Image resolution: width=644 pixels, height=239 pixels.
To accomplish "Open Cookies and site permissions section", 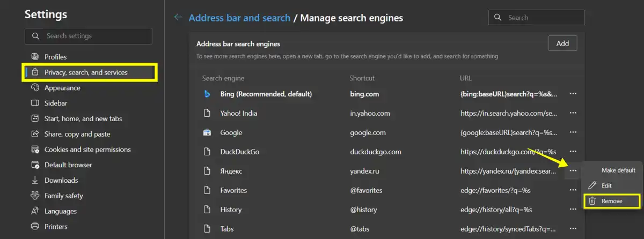I will (89, 150).
